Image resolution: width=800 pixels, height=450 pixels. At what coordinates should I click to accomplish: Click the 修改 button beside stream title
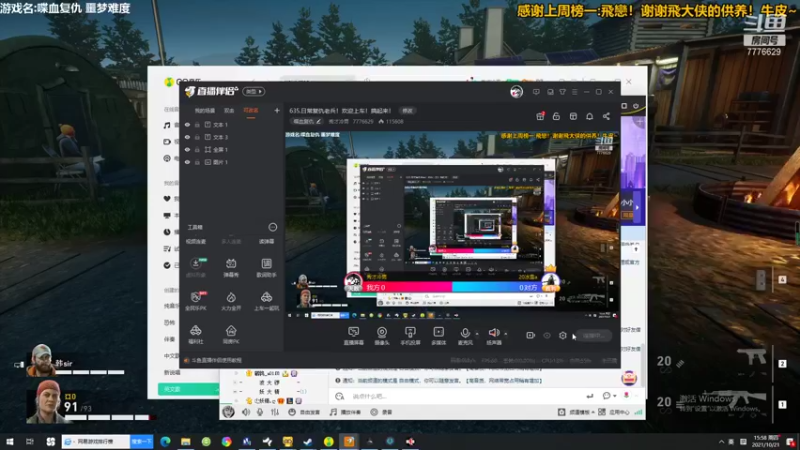pyautogui.click(x=408, y=111)
